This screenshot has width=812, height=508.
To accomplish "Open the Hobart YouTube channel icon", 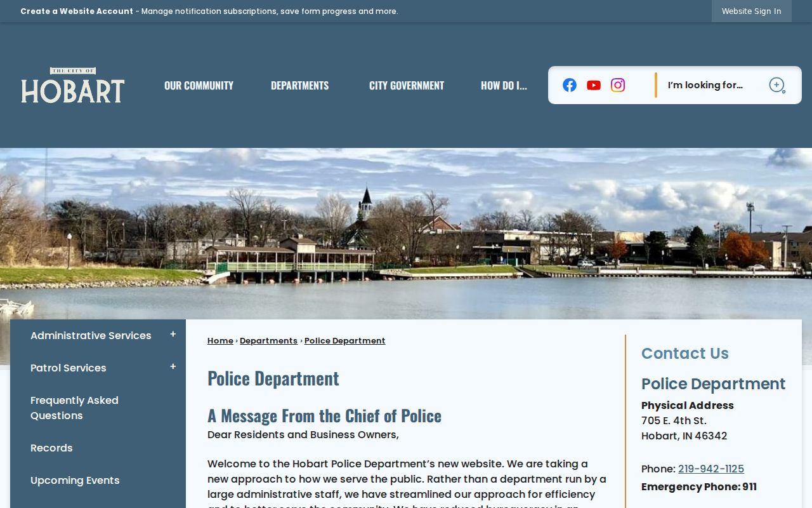I will pyautogui.click(x=594, y=85).
